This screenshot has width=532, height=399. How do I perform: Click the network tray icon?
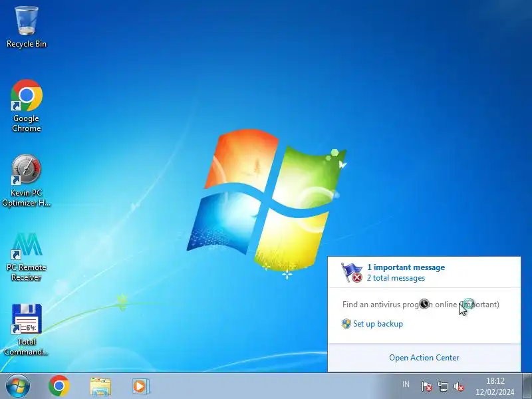coord(443,386)
